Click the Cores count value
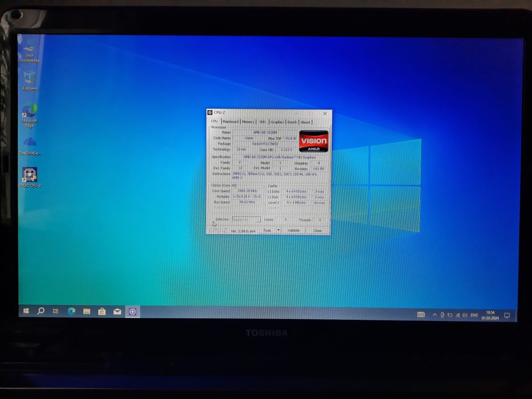Image resolution: width=532 pixels, height=399 pixels. [x=286, y=219]
